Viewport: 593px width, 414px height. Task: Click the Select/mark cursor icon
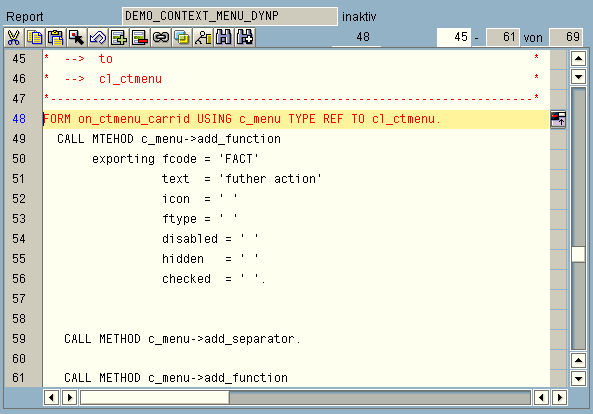77,37
